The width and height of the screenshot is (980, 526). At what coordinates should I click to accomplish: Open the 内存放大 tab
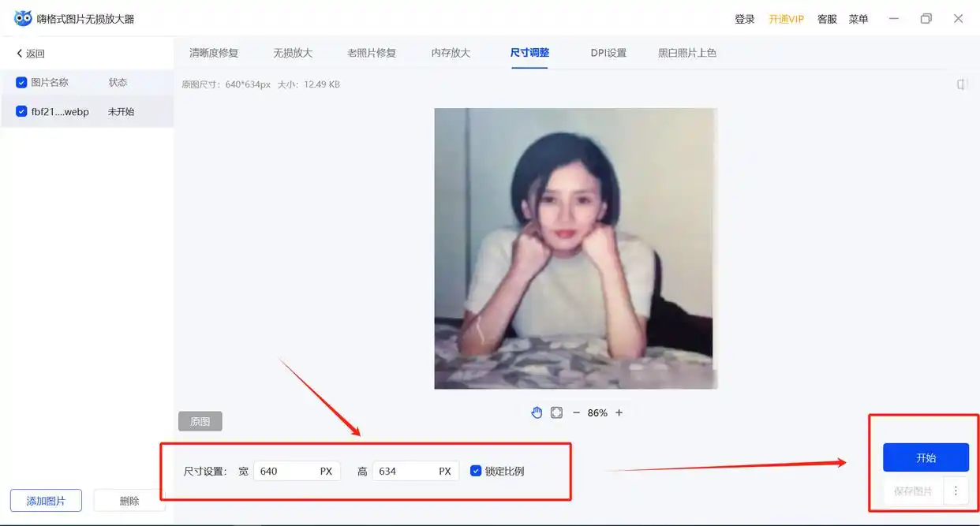coord(451,53)
